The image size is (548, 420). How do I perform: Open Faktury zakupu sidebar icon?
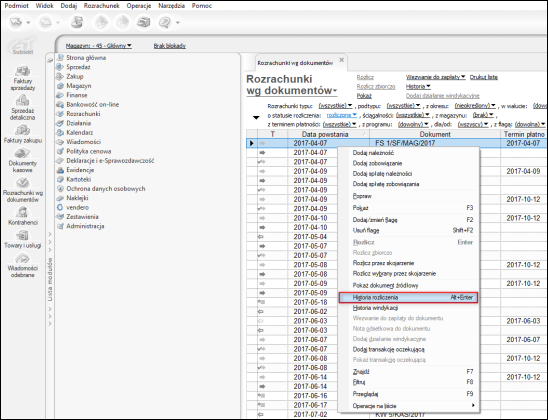(x=23, y=134)
